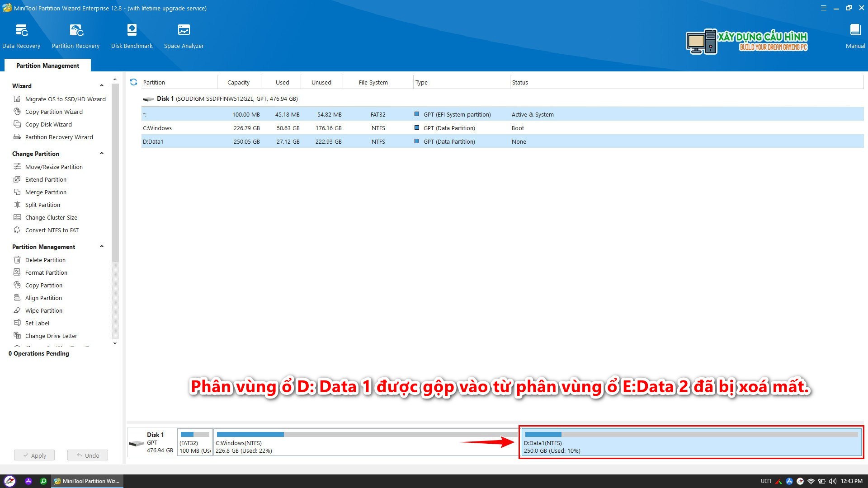Screen dimensions: 868x488
Task: Collapse the sidebar Partition Management section
Action: click(102, 247)
